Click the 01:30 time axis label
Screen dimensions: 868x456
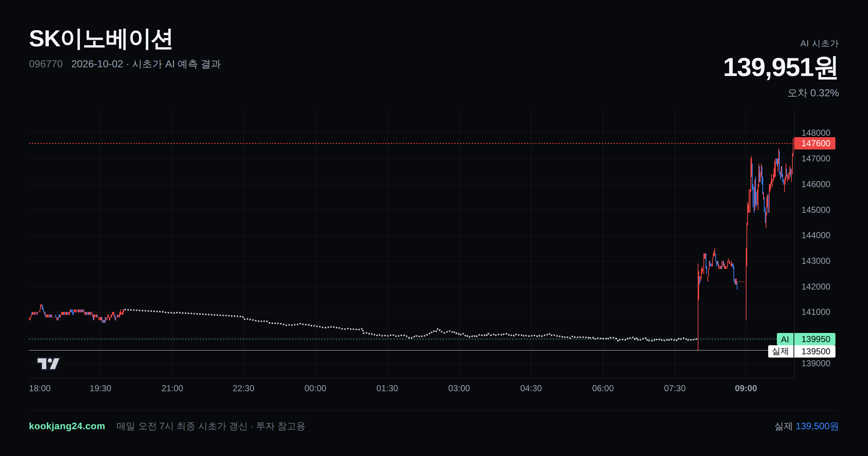tap(387, 388)
